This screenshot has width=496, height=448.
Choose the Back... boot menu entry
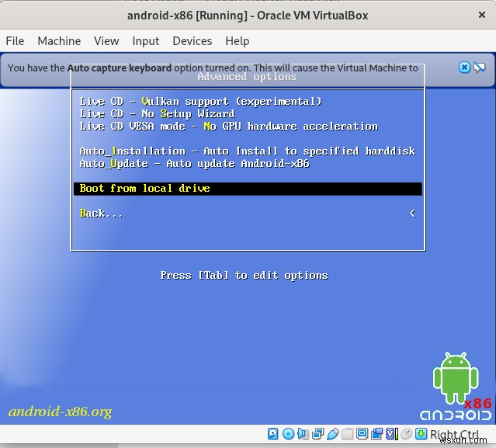pyautogui.click(x=248, y=214)
